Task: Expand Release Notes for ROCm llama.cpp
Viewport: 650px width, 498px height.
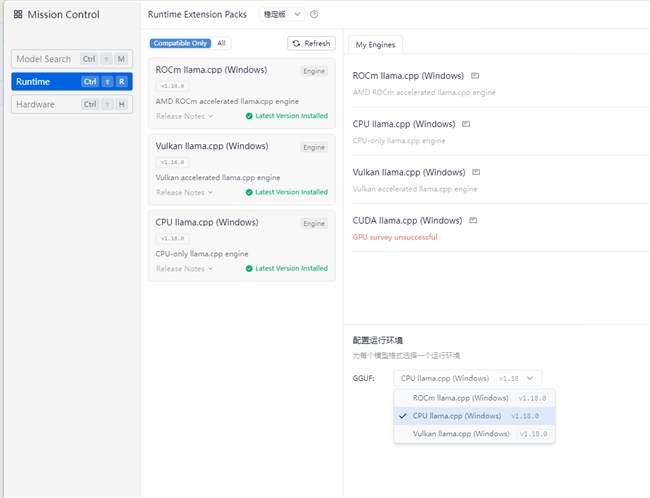Action: 184,116
